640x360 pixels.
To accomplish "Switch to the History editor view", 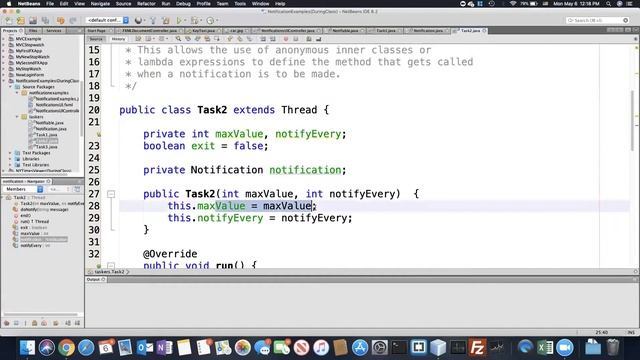I will [x=118, y=39].
